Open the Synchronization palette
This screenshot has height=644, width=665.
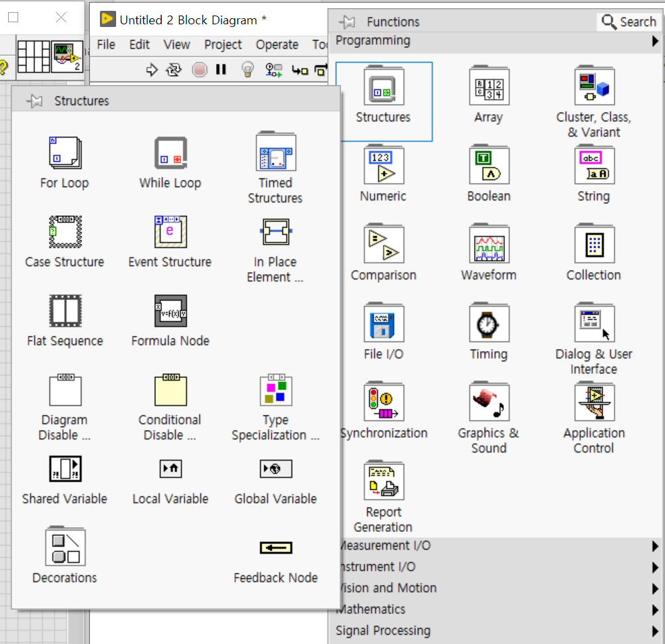384,401
